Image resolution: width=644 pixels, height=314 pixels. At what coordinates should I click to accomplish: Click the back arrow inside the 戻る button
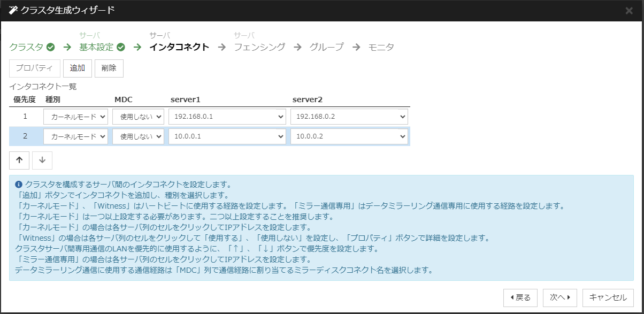click(x=512, y=298)
